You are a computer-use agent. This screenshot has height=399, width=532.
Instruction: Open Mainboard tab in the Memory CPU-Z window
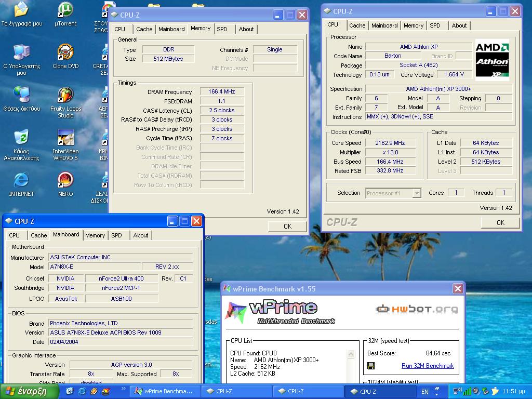tap(171, 29)
